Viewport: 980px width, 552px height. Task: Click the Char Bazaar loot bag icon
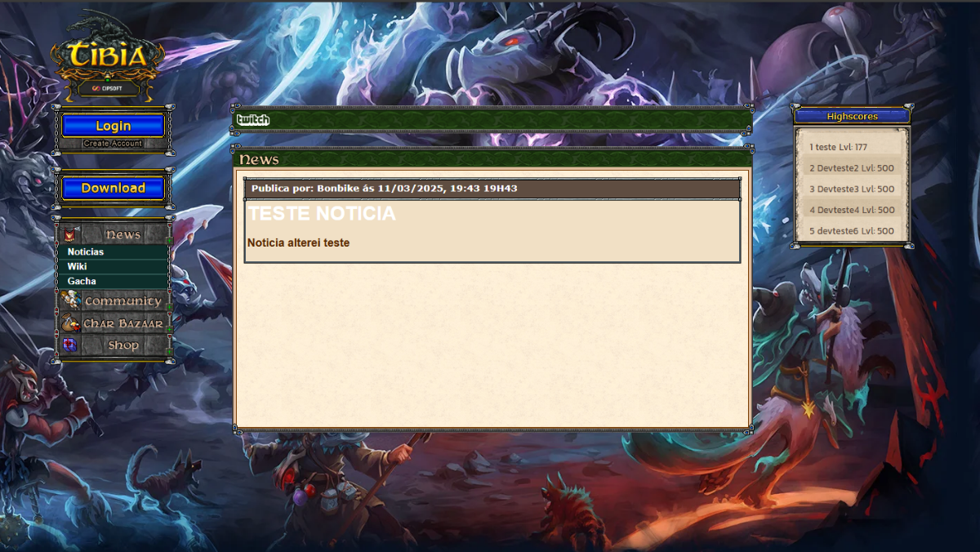pyautogui.click(x=70, y=323)
